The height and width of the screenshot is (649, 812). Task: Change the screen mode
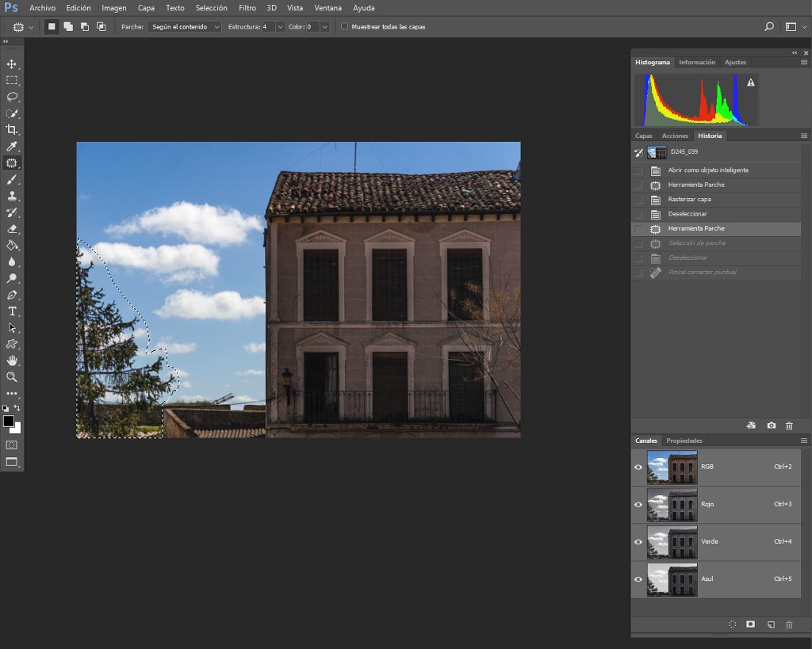(x=11, y=462)
